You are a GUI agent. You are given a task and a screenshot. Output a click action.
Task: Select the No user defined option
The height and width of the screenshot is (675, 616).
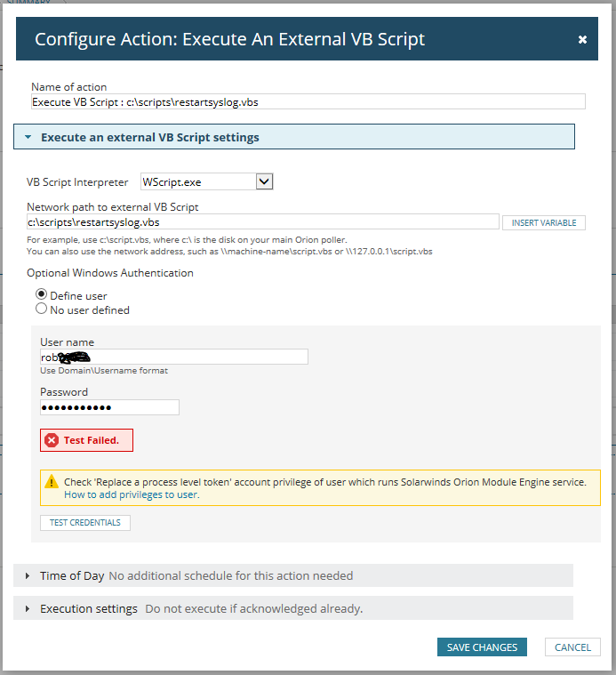[x=41, y=309]
